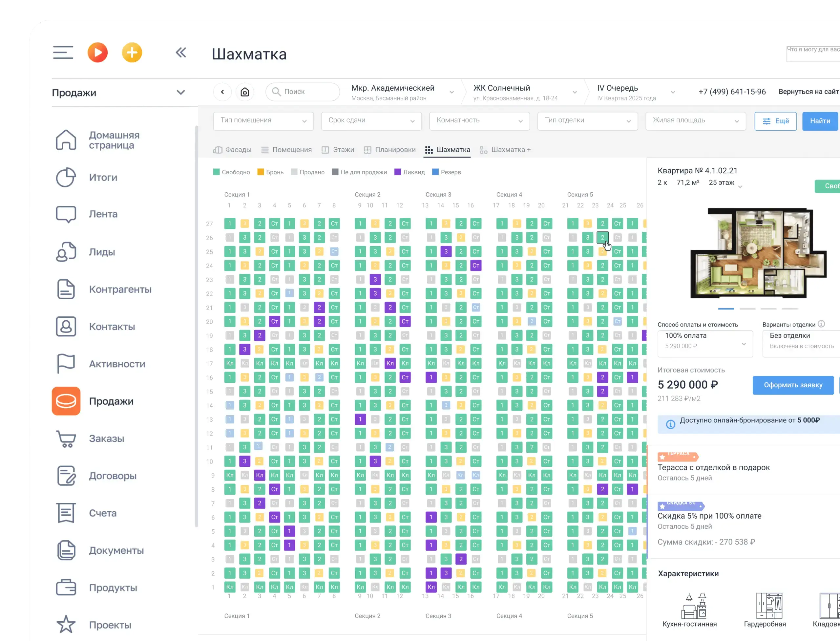Click Без отделки finishing option
This screenshot has width=840, height=641.
801,344
